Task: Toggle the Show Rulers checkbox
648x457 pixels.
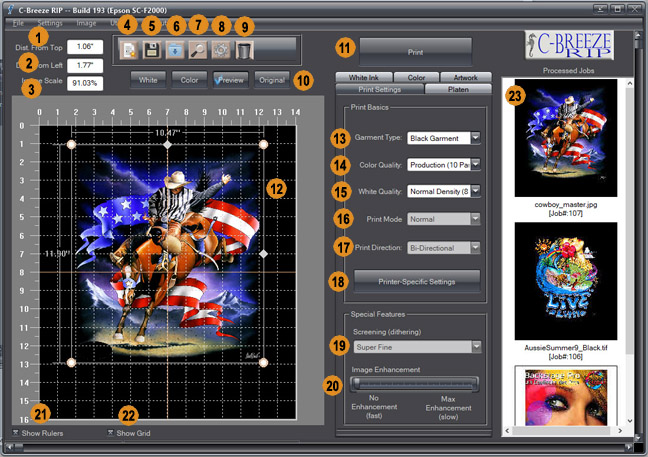Action: tap(16, 433)
